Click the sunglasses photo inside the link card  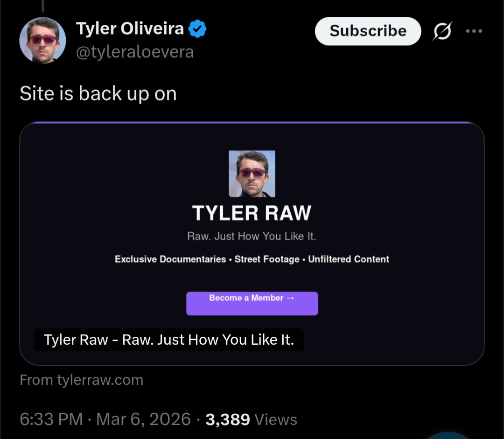pos(252,173)
